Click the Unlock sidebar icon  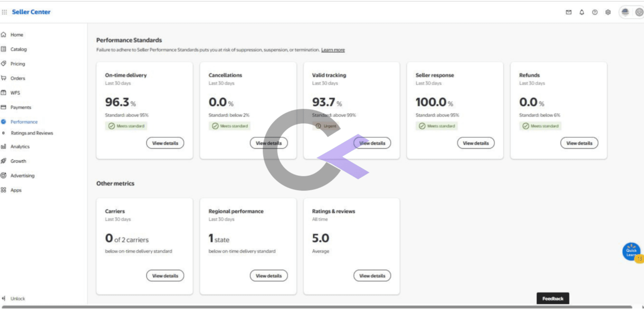(4, 298)
